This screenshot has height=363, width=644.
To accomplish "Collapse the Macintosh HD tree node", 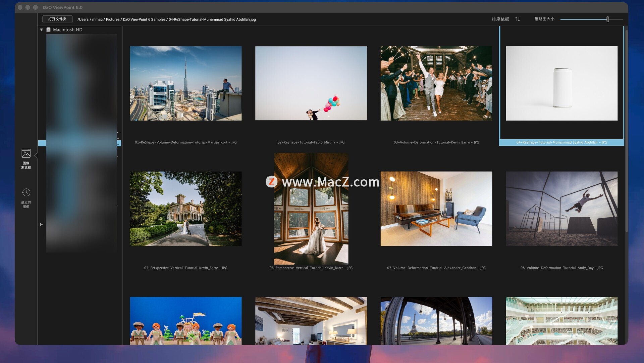I will coord(42,30).
